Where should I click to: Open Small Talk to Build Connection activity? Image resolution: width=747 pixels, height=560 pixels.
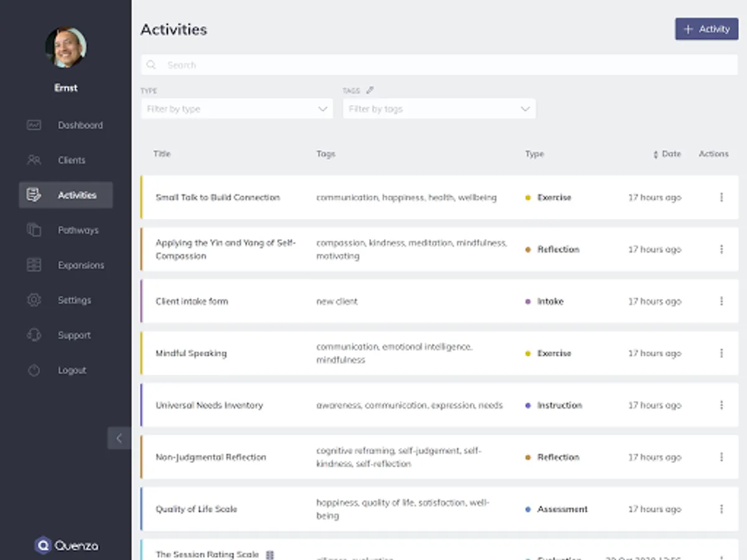pos(218,197)
